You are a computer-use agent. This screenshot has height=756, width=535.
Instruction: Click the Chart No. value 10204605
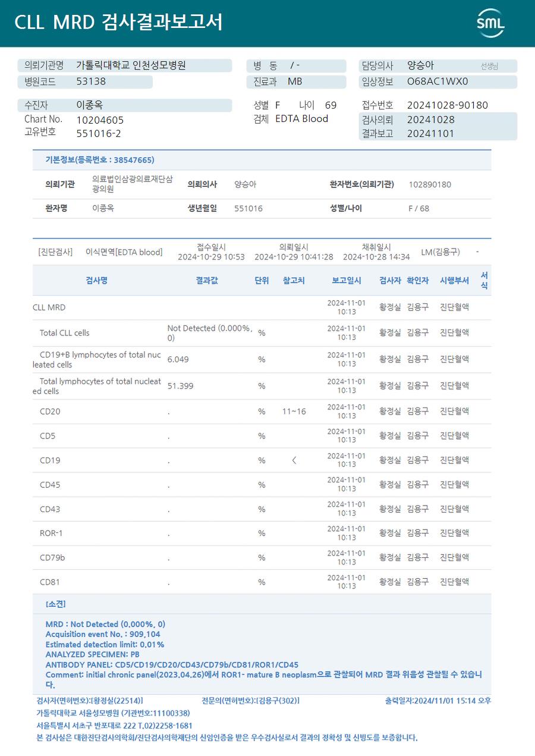[x=100, y=120]
